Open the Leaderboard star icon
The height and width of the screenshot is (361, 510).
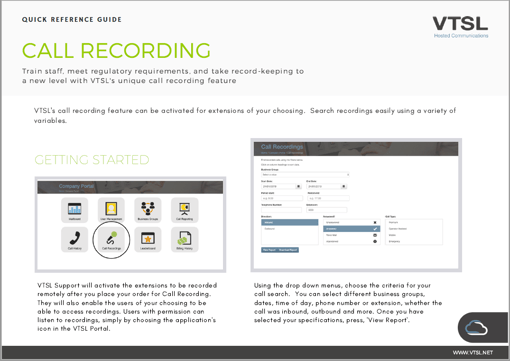point(148,239)
